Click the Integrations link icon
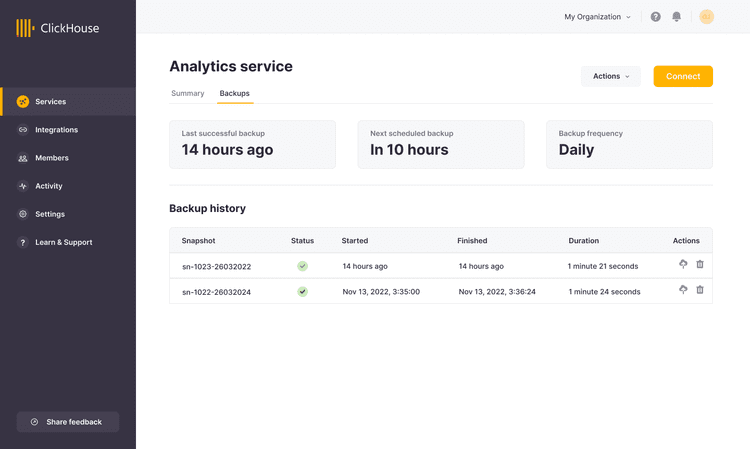750x449 pixels. [x=22, y=130]
